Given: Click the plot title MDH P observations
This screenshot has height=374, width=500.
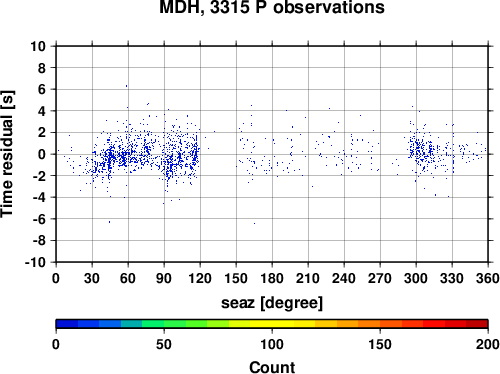Looking at the screenshot, I should [272, 6].
